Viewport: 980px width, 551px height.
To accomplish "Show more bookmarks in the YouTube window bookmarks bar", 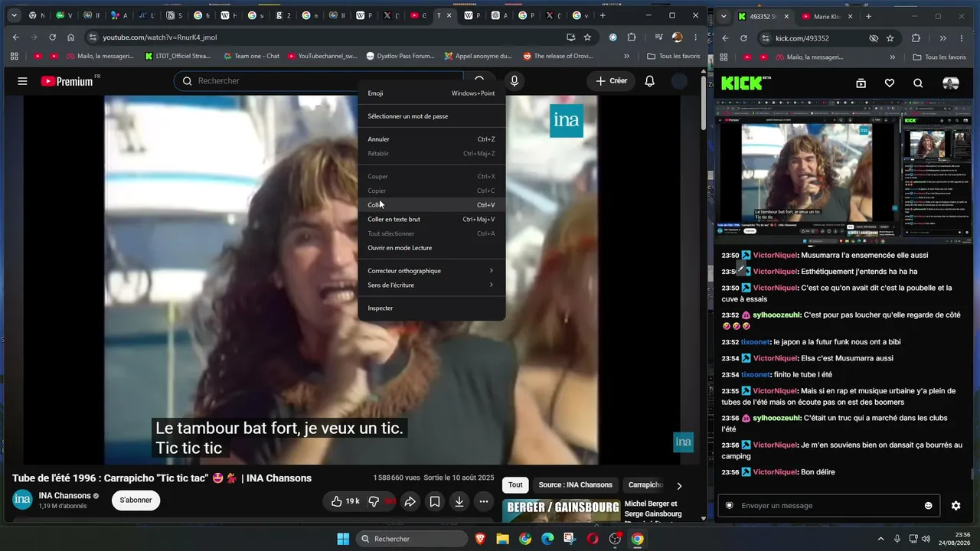I will pyautogui.click(x=627, y=56).
